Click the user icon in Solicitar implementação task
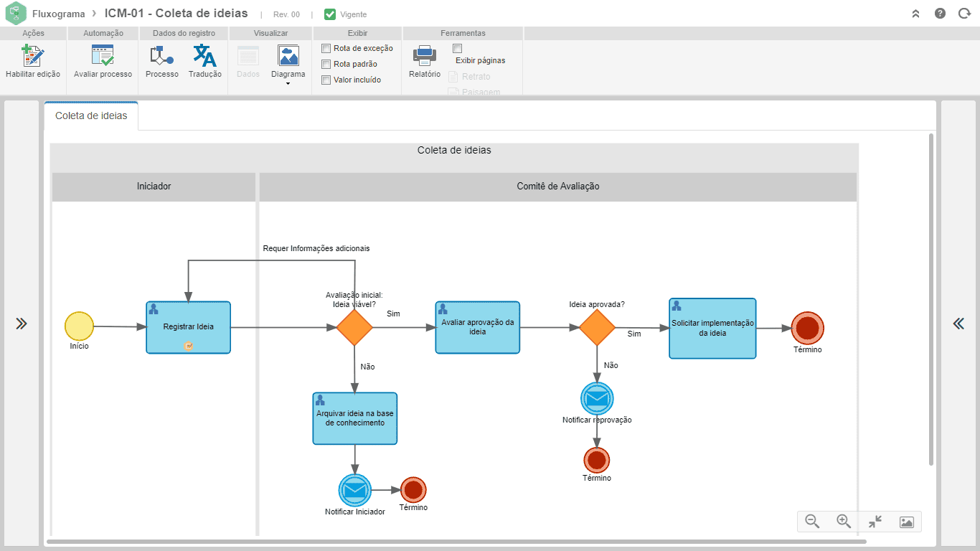 [677, 306]
